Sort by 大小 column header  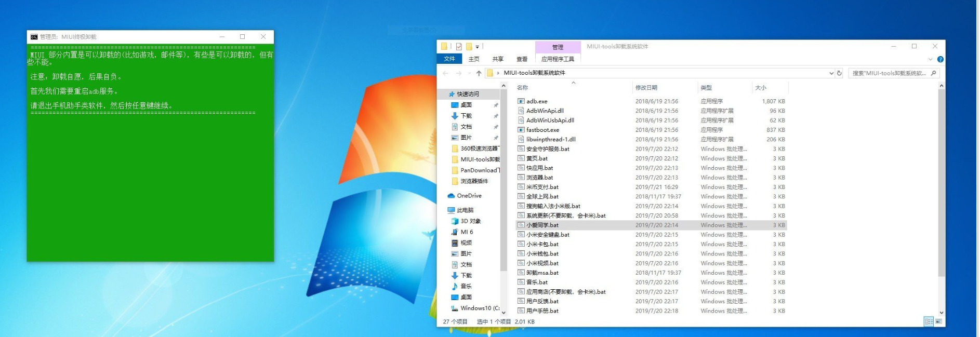pyautogui.click(x=761, y=88)
